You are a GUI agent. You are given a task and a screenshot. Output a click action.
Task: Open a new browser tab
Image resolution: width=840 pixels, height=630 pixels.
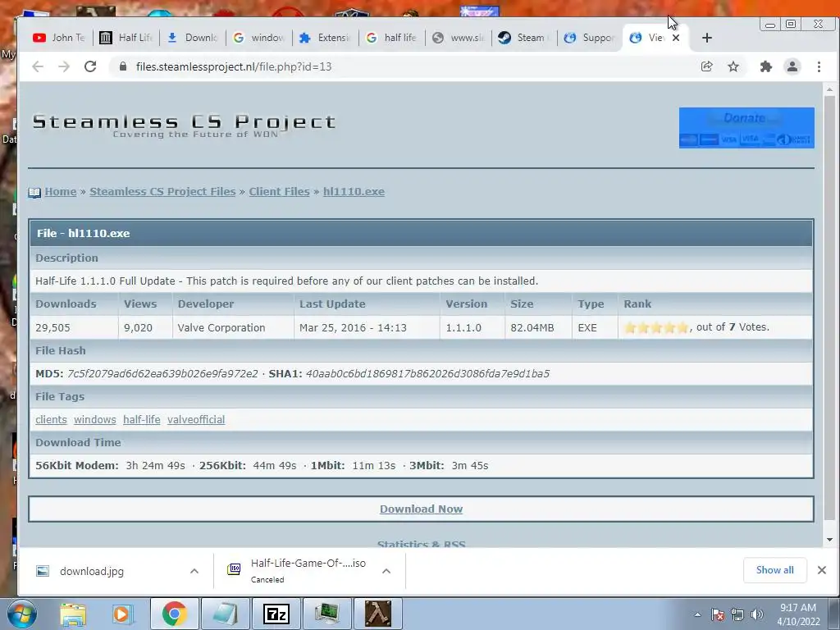pyautogui.click(x=706, y=38)
